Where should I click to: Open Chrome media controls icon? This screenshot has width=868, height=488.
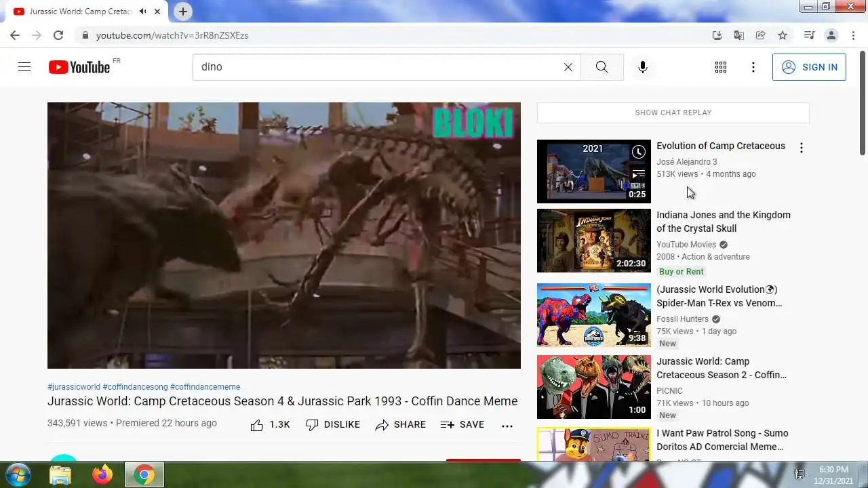tap(809, 35)
